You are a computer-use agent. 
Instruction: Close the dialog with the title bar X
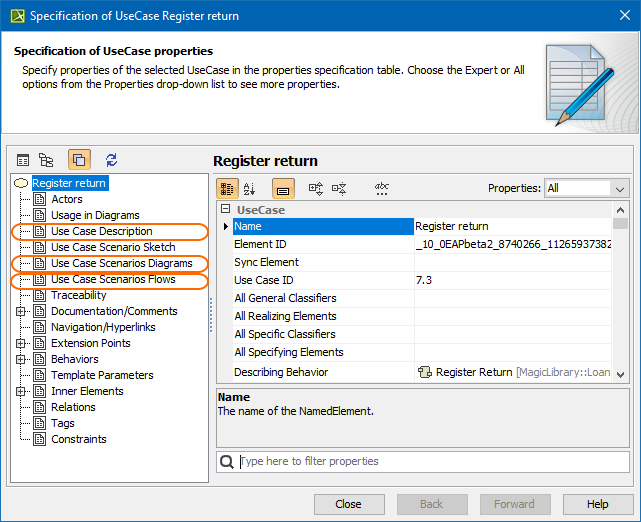point(624,16)
